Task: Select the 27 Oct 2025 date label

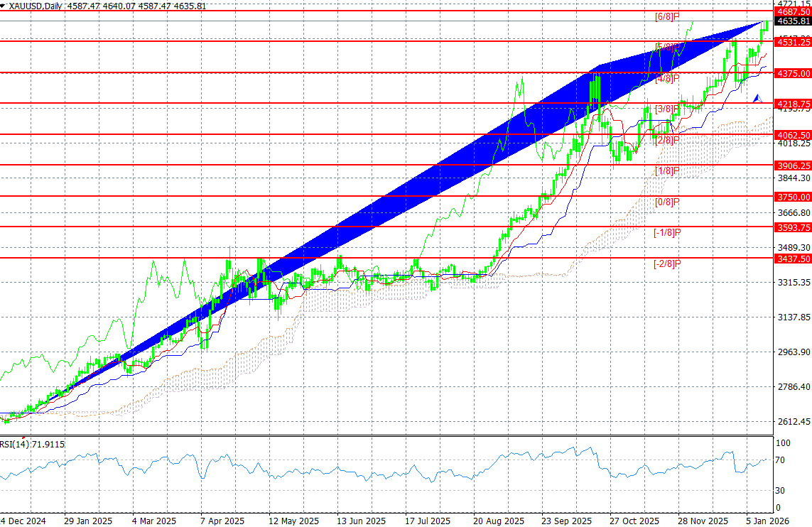Action: point(634,521)
